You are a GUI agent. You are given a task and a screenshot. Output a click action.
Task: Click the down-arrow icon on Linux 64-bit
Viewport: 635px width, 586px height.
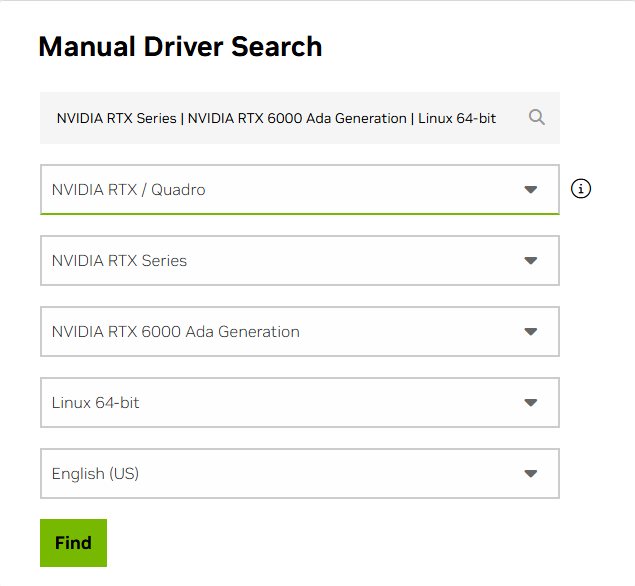(531, 403)
